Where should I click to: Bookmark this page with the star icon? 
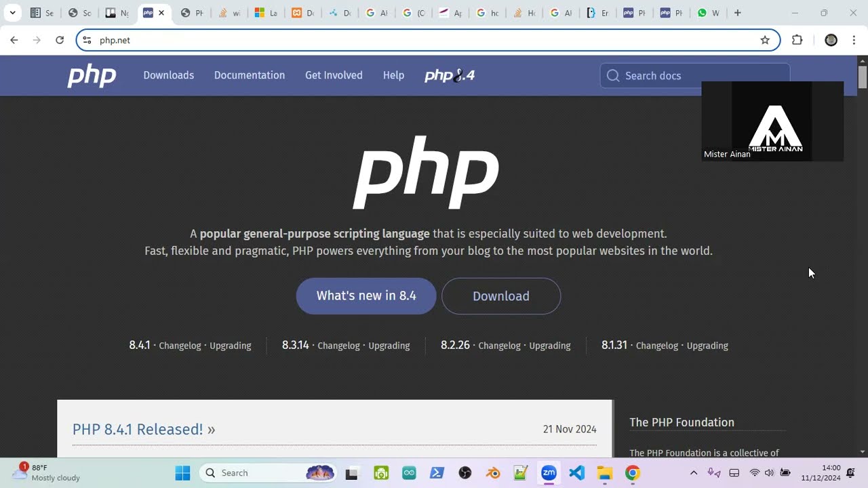pyautogui.click(x=765, y=40)
